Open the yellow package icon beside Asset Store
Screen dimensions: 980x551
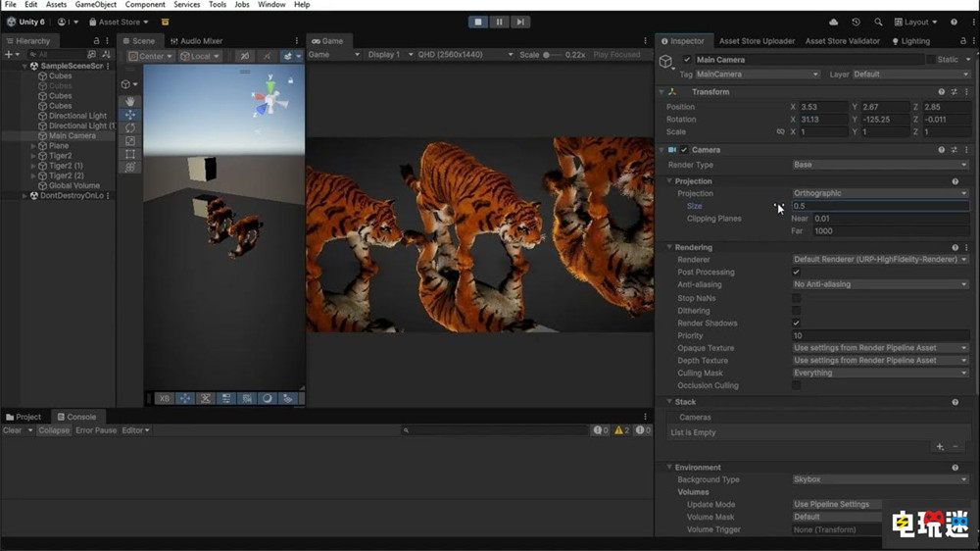(x=165, y=22)
